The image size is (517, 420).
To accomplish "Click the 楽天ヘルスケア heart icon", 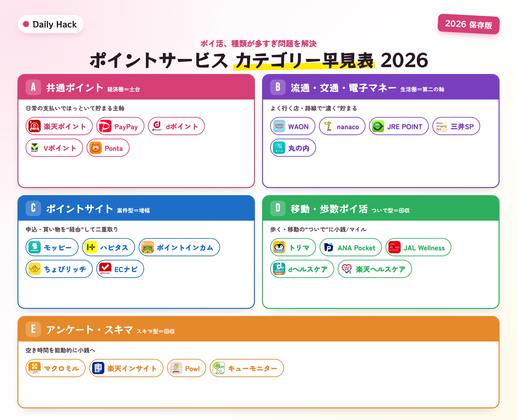I will 347,269.
